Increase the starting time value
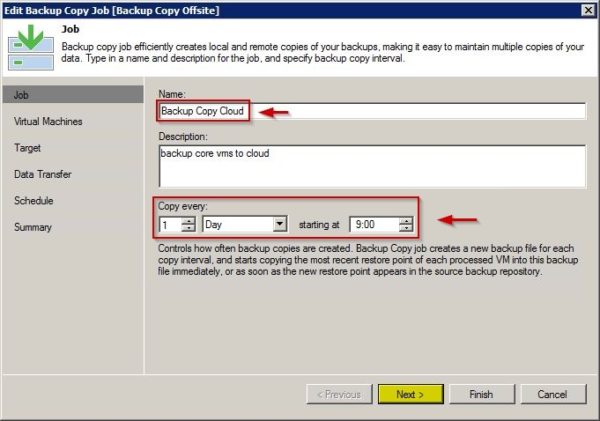Viewport: 600px width, 421px height. click(x=406, y=220)
